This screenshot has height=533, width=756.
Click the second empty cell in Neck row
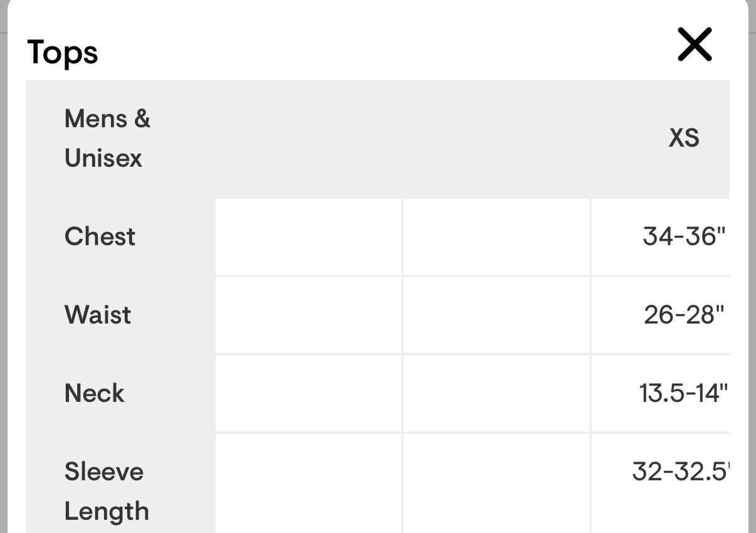pyautogui.click(x=496, y=393)
